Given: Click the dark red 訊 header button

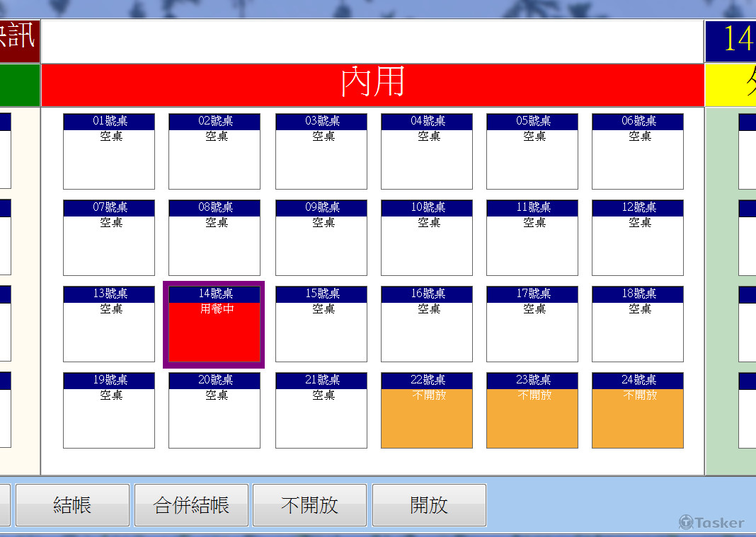Looking at the screenshot, I should [19, 37].
